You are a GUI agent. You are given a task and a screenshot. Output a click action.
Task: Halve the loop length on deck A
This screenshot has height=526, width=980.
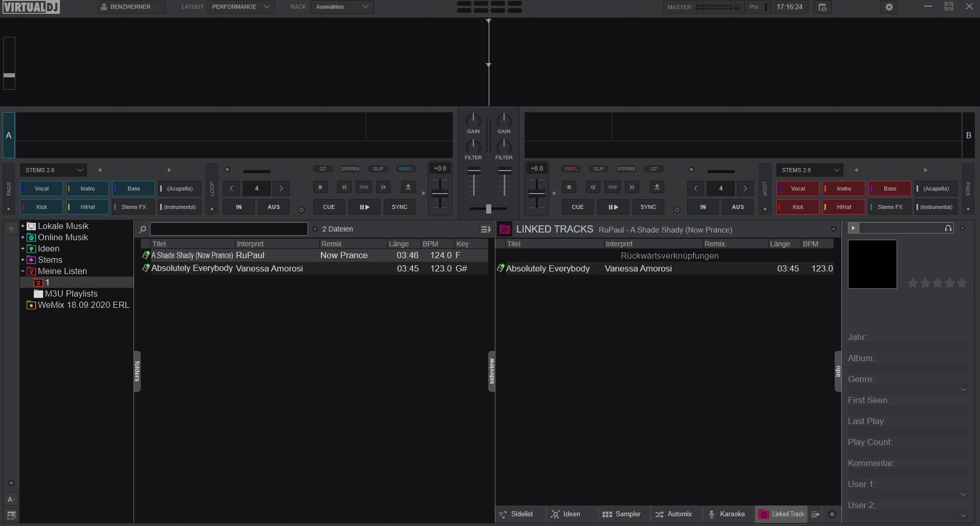[231, 188]
